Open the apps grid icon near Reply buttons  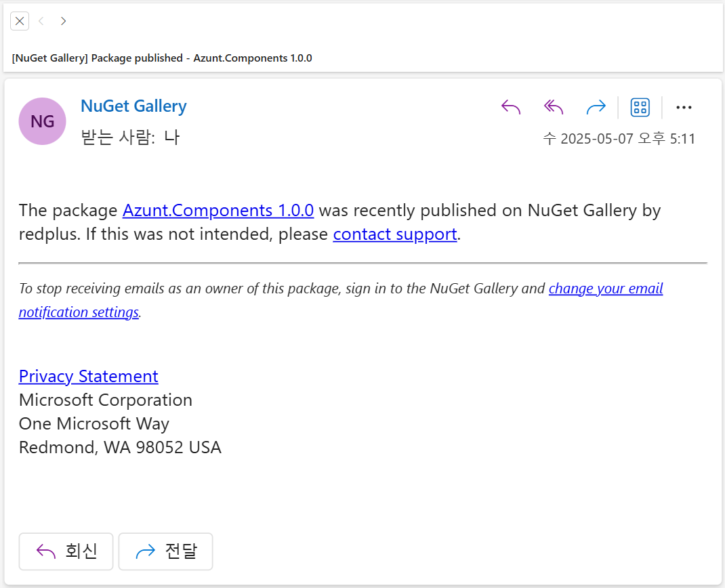click(x=640, y=107)
